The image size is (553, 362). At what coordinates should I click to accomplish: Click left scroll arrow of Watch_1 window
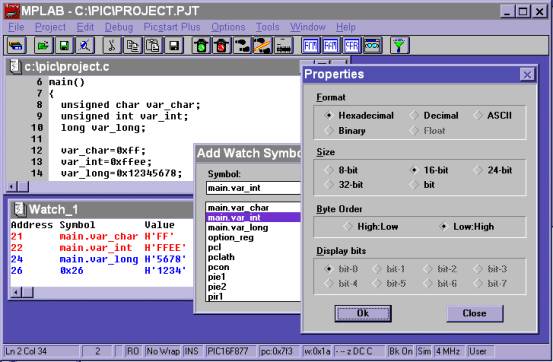(x=16, y=292)
